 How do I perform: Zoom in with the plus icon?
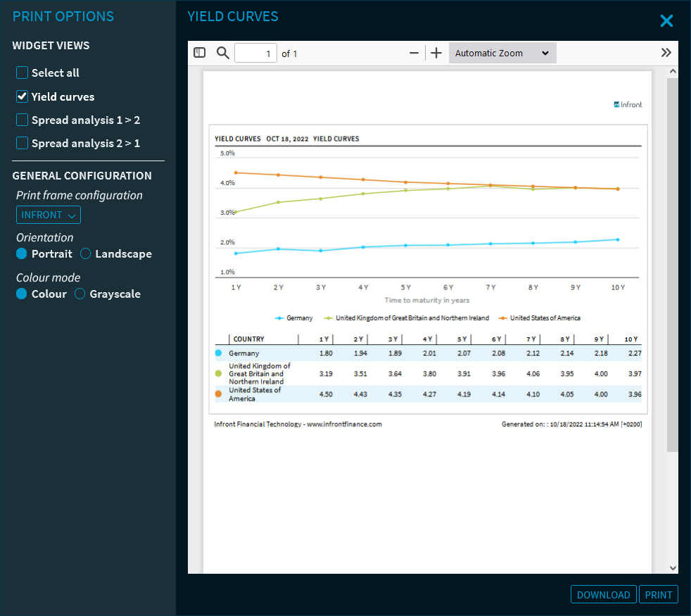click(436, 53)
